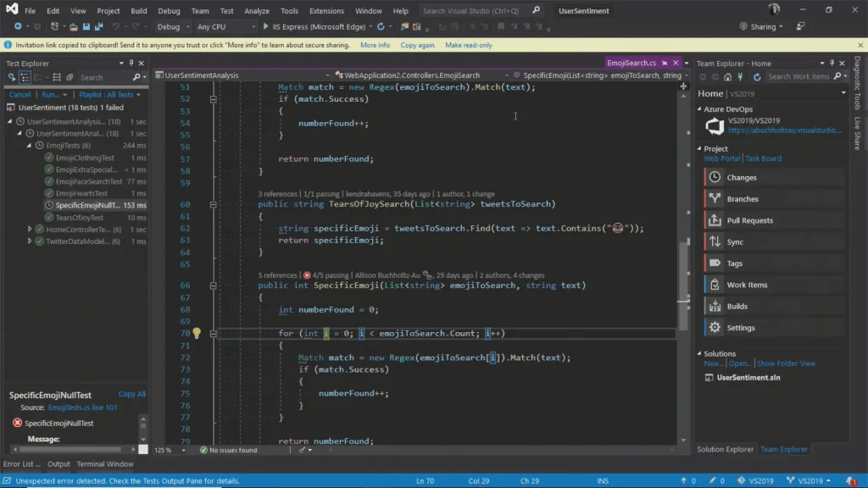The width and height of the screenshot is (868, 488).
Task: Toggle auto-hide pin on Team Explorer
Action: (x=832, y=63)
